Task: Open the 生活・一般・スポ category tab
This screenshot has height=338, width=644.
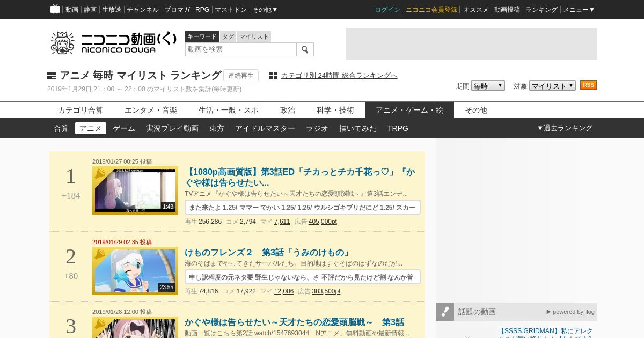Action: 229,110
